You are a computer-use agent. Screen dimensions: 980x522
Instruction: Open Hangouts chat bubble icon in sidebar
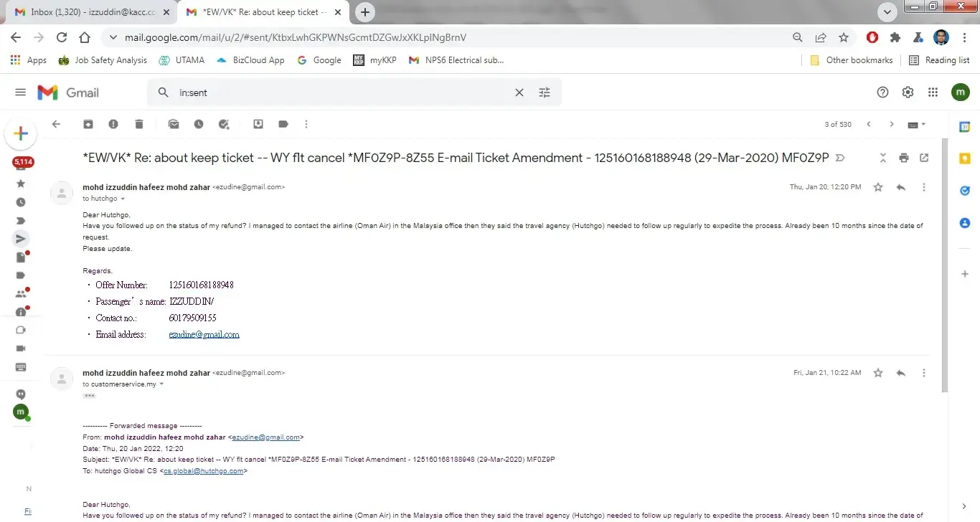(21, 394)
